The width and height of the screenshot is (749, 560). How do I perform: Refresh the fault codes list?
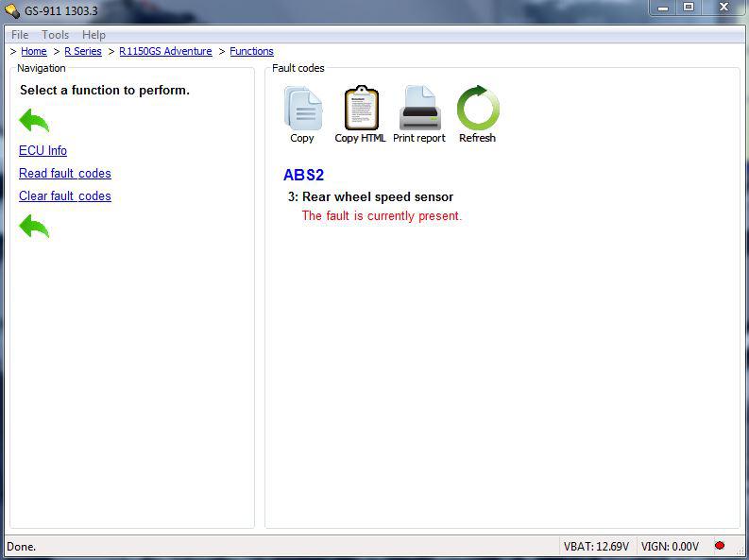[477, 110]
